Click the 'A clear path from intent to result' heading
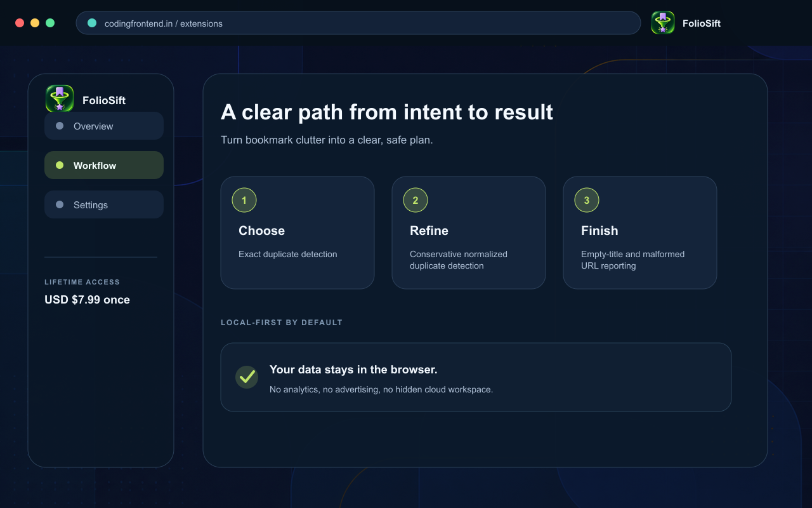This screenshot has width=812, height=508. click(x=387, y=112)
